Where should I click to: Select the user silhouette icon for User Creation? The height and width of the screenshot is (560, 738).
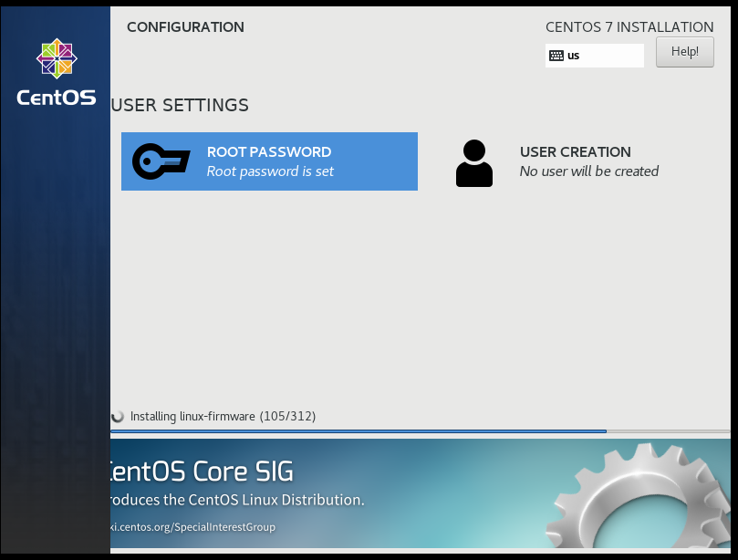pos(474,162)
